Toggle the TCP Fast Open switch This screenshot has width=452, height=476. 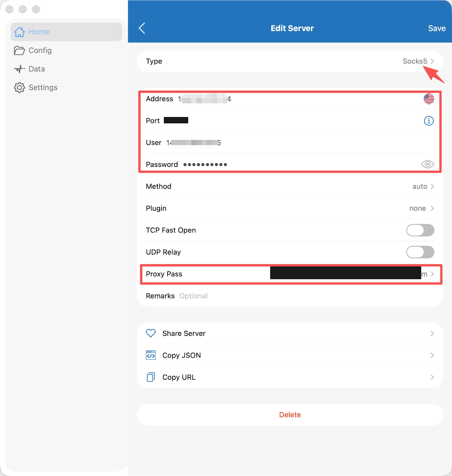point(420,230)
